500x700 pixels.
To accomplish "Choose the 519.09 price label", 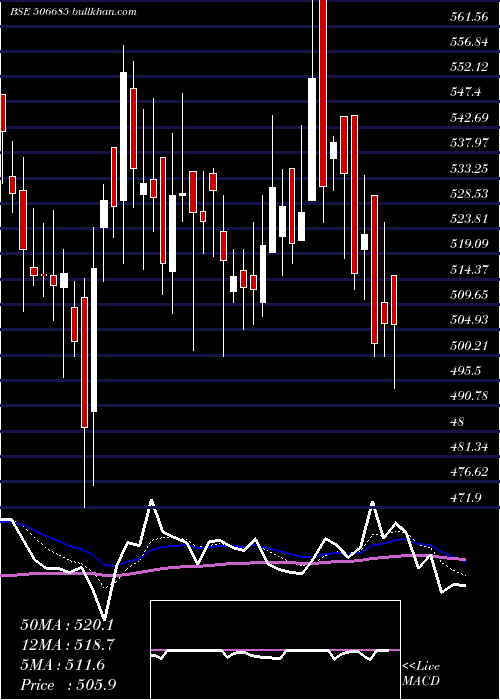I will pos(470,244).
